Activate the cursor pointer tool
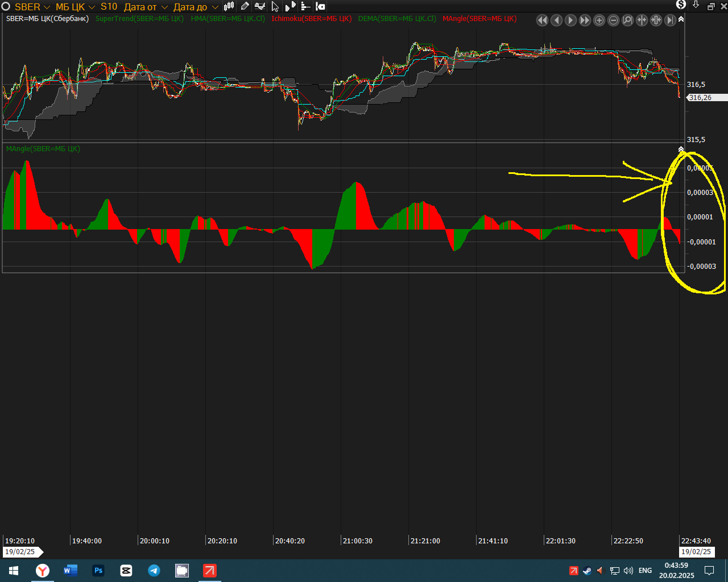The width and height of the screenshot is (728, 582). (x=275, y=6)
